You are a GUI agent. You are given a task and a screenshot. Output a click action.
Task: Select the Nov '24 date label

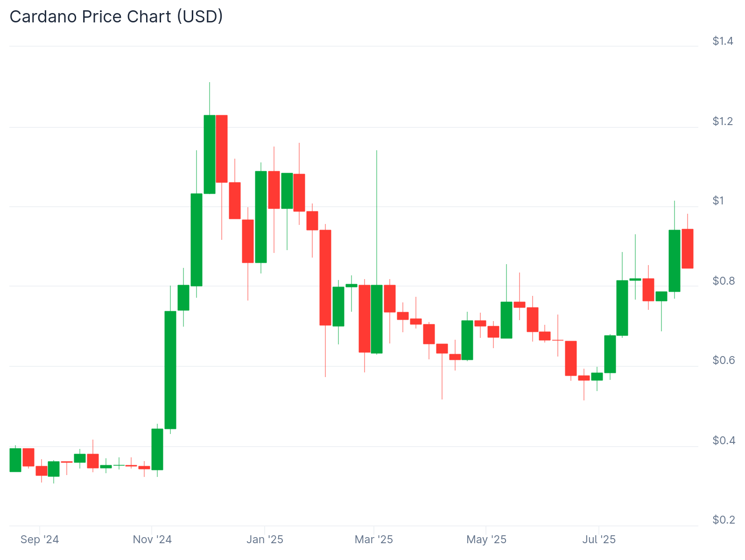[152, 540]
